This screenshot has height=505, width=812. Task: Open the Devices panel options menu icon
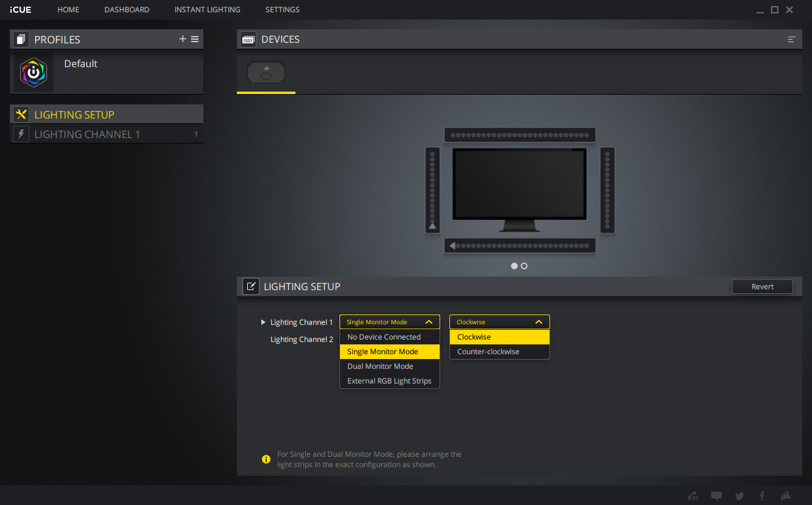click(792, 39)
